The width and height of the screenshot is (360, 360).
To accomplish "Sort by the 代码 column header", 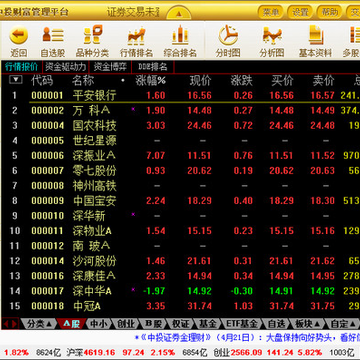I will (42, 80).
